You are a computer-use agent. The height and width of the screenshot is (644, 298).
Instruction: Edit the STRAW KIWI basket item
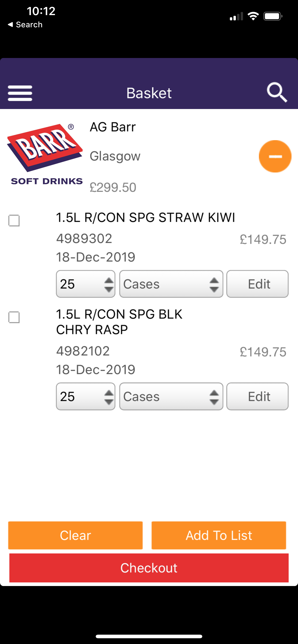(x=257, y=284)
